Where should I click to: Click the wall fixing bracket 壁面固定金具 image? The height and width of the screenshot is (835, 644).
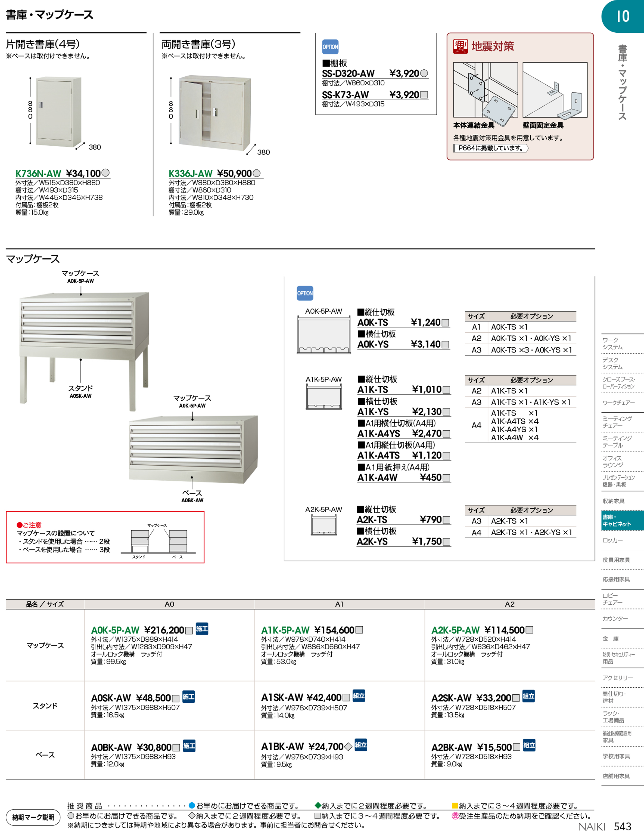click(555, 90)
